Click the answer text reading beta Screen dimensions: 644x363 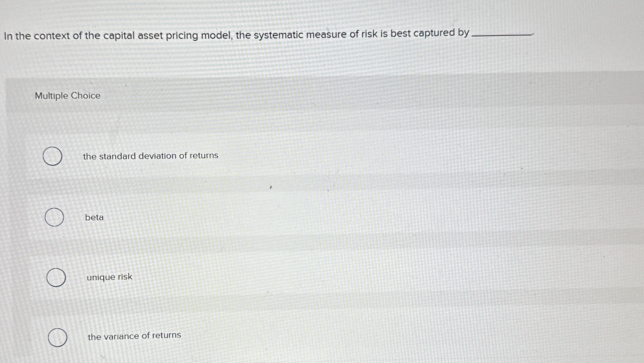[94, 218]
